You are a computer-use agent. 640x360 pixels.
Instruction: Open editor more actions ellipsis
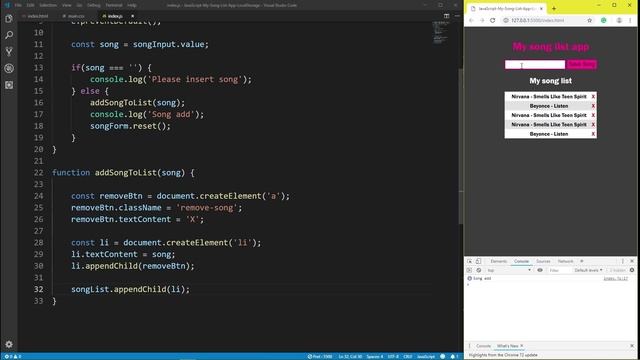(457, 16)
